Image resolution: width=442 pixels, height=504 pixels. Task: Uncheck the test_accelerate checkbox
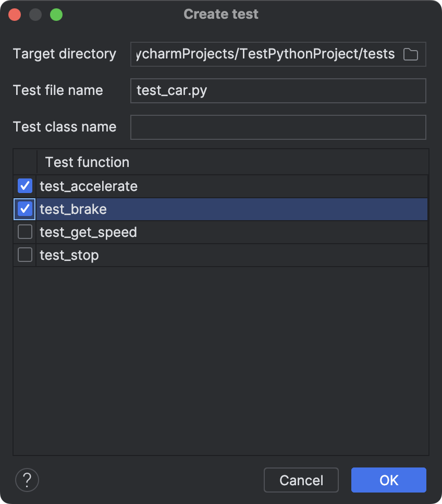point(24,186)
